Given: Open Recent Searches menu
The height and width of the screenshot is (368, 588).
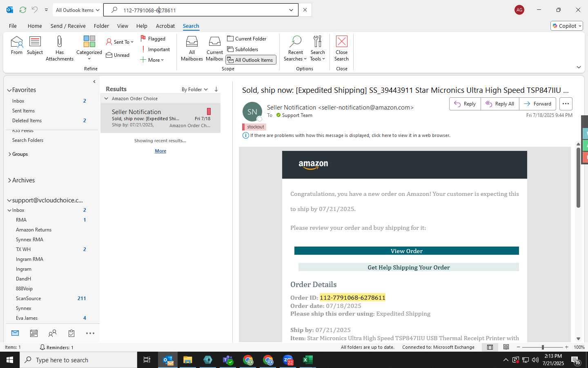Looking at the screenshot, I should [295, 48].
